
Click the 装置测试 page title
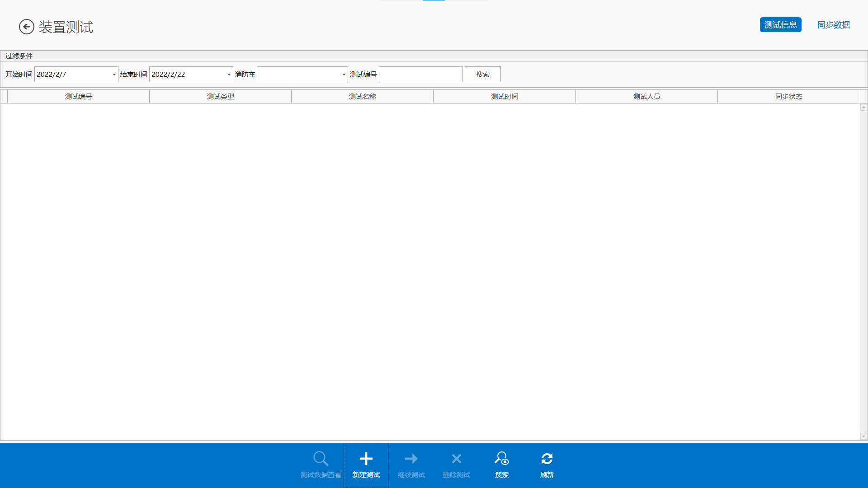pos(66,27)
